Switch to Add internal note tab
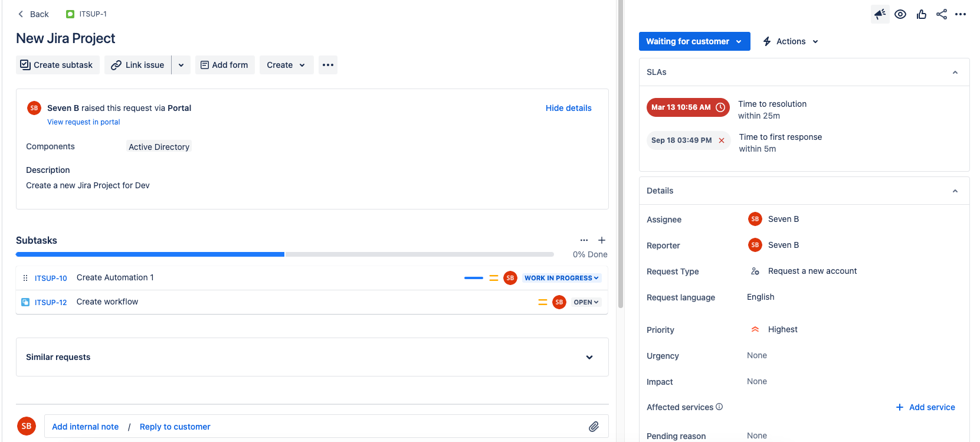Viewport: 980px width, 442px height. (x=85, y=427)
